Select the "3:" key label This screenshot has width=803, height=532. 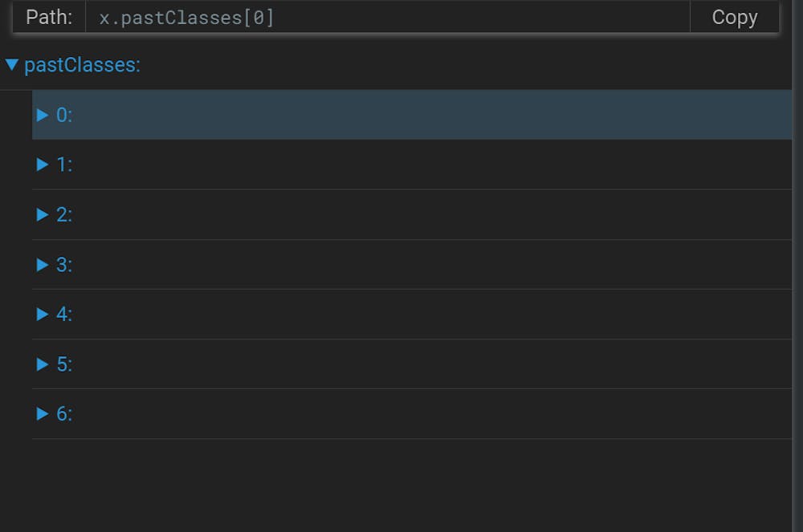click(x=64, y=264)
